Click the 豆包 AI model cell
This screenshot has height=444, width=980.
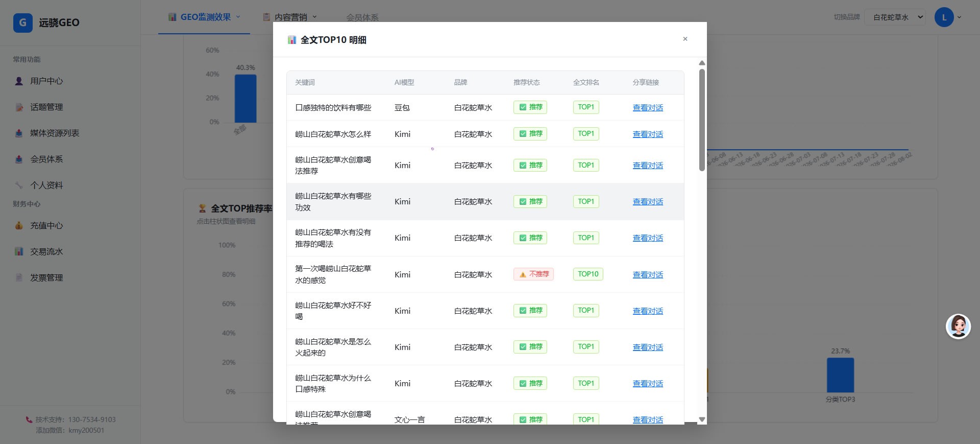[402, 108]
